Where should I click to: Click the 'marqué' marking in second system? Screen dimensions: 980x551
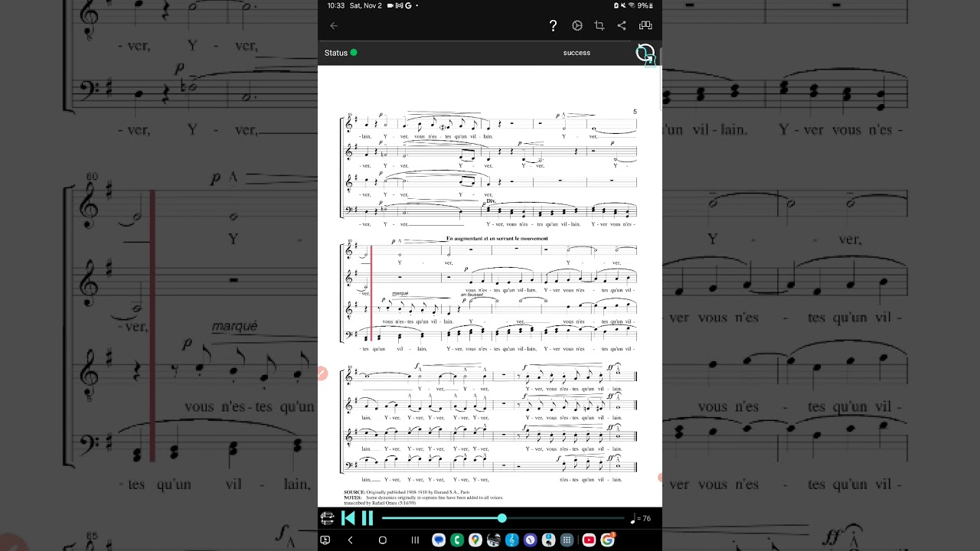pyautogui.click(x=400, y=293)
